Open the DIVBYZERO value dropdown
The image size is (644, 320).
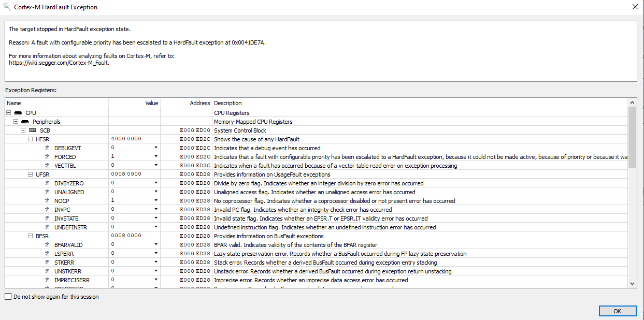155,183
